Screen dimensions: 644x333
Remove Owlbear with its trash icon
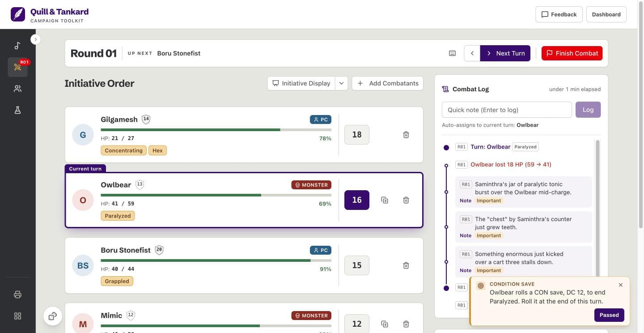pyautogui.click(x=406, y=200)
